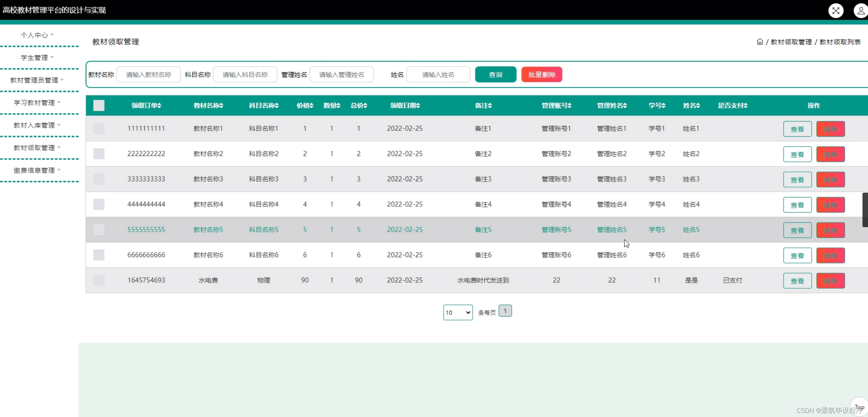Click the Top scroll-to-top icon
This screenshot has width=868, height=417.
click(859, 407)
